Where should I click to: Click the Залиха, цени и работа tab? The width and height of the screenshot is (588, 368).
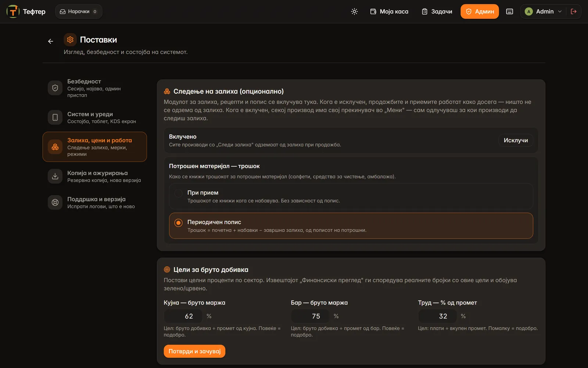(x=94, y=147)
